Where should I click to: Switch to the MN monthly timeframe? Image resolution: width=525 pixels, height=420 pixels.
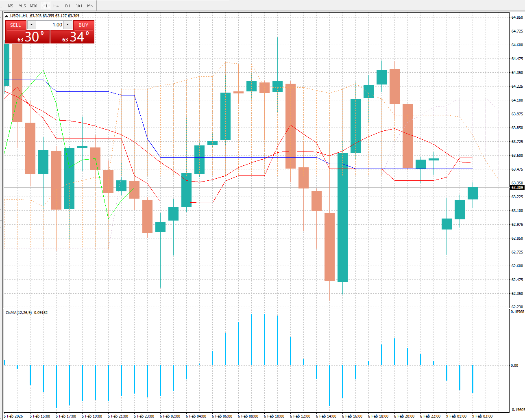tap(90, 6)
